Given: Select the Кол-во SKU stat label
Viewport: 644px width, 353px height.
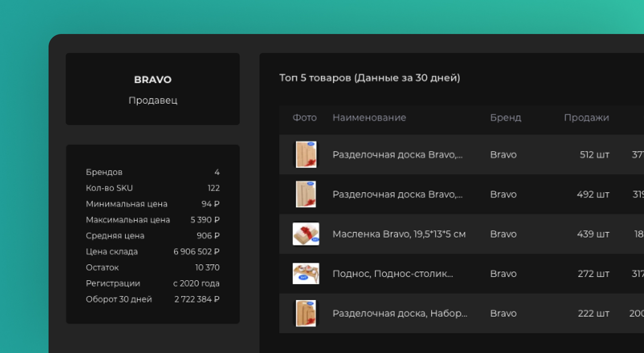Looking at the screenshot, I should tap(109, 188).
